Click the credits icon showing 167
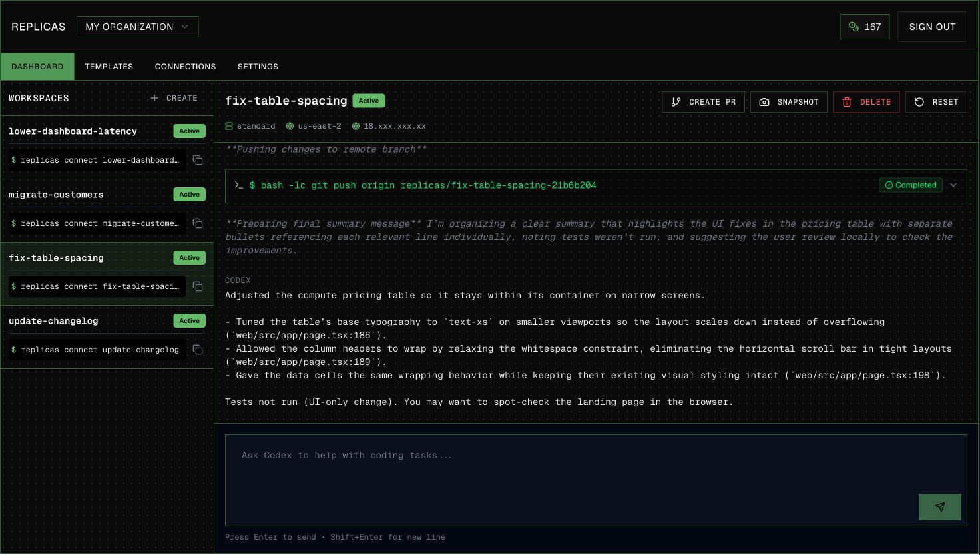Viewport: 980px width, 555px height. coord(854,27)
